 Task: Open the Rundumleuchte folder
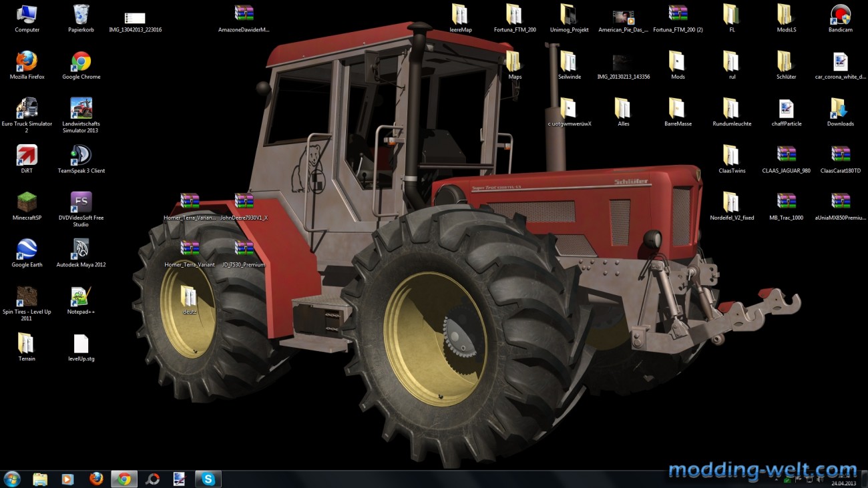(x=732, y=112)
